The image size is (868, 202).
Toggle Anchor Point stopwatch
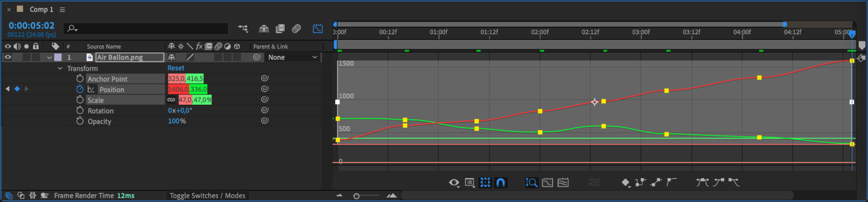[80, 78]
